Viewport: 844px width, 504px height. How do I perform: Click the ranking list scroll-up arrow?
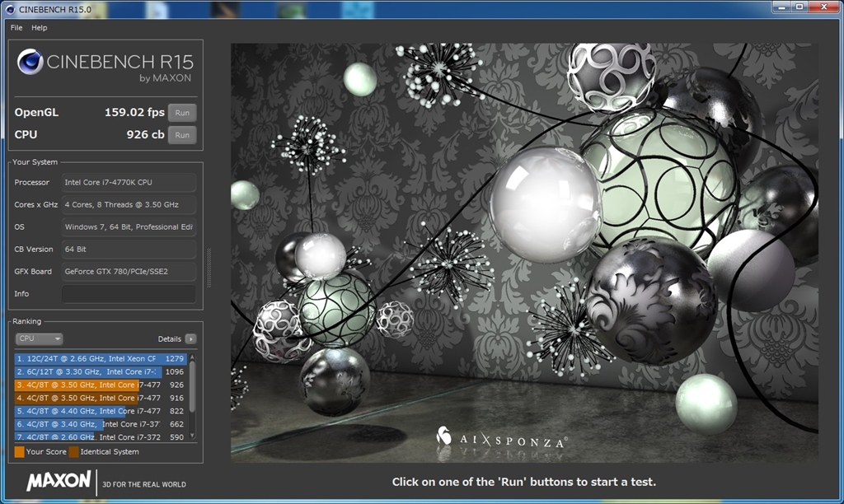(193, 356)
